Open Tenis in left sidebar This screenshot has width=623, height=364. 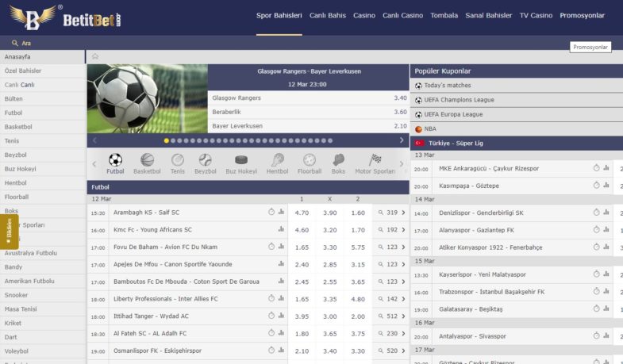pos(12,141)
